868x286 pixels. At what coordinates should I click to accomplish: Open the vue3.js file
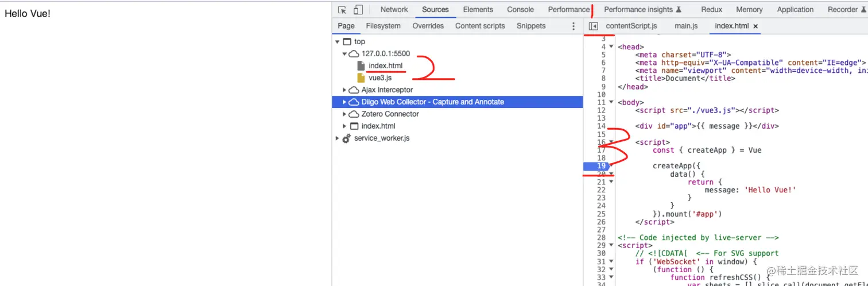pyautogui.click(x=380, y=78)
